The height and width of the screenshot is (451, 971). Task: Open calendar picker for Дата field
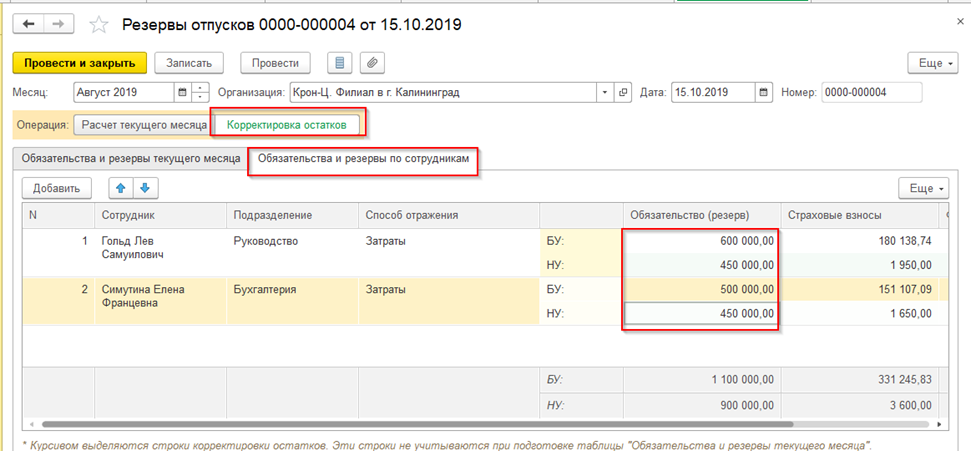tap(764, 92)
